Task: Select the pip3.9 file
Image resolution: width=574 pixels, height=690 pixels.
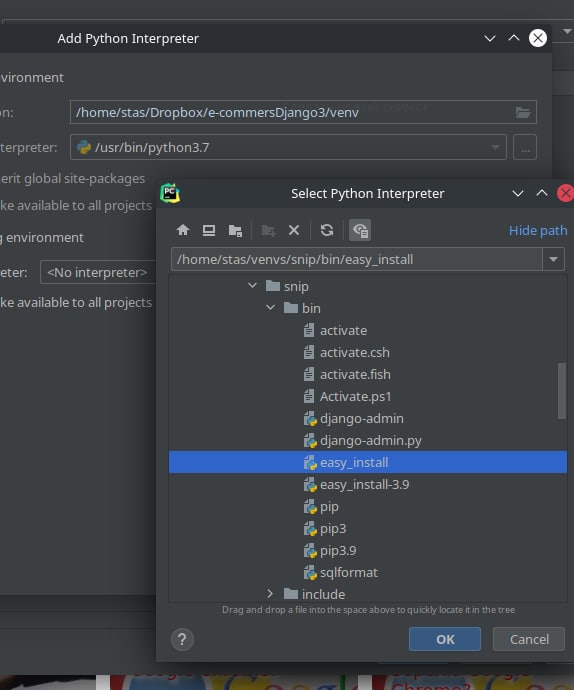Action: (x=368, y=550)
